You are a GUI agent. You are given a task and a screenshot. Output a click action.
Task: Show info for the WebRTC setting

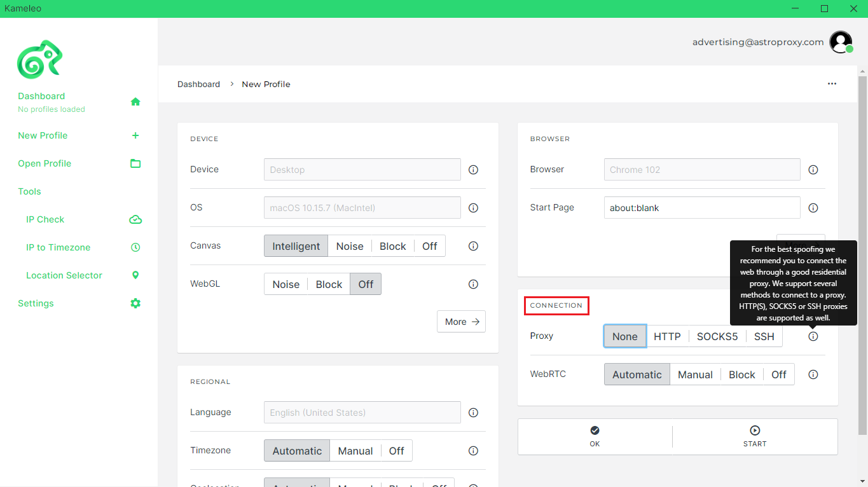(813, 374)
